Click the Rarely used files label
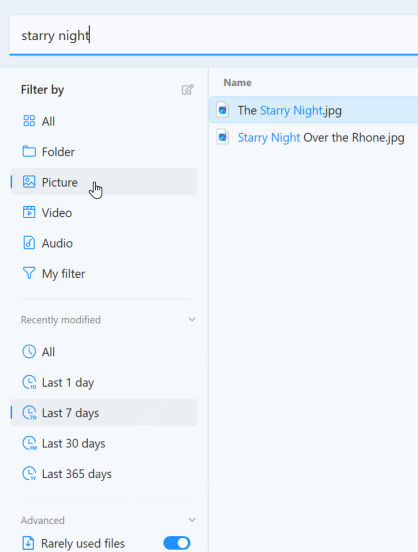418x552 pixels. (x=83, y=543)
